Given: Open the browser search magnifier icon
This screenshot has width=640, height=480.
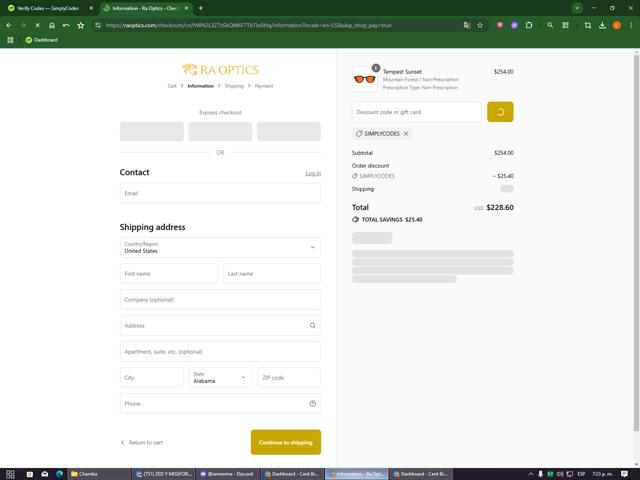Looking at the screenshot, I should point(550,25).
